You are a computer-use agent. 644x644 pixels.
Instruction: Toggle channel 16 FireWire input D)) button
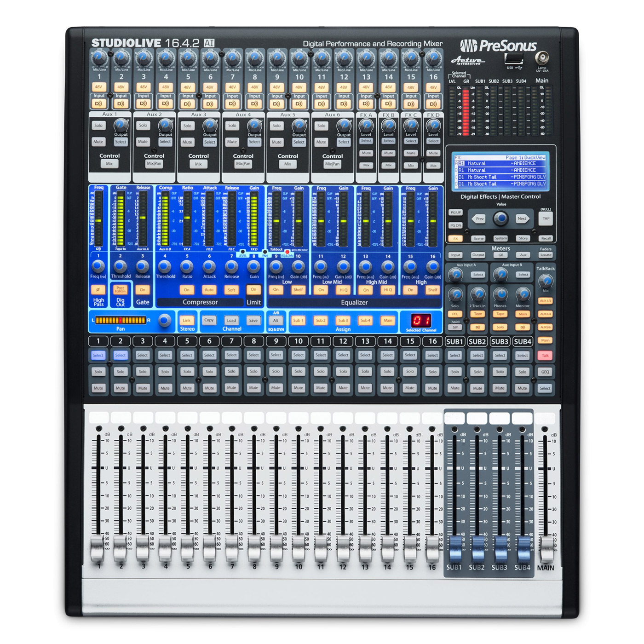tap(433, 103)
